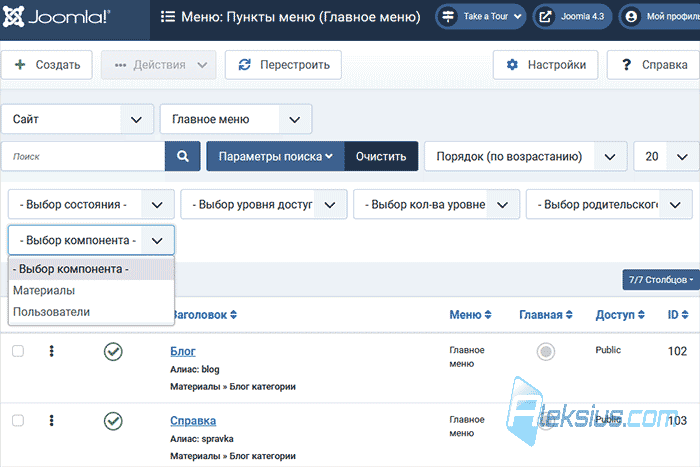Image resolution: width=700 pixels, height=467 pixels.
Task: Click the plus icon on Создать
Action: [20, 65]
